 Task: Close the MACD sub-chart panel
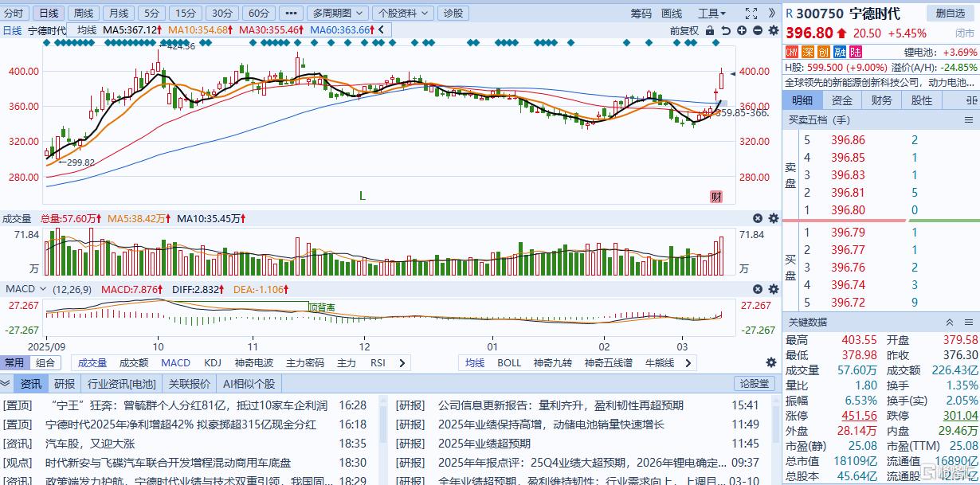tap(758, 289)
